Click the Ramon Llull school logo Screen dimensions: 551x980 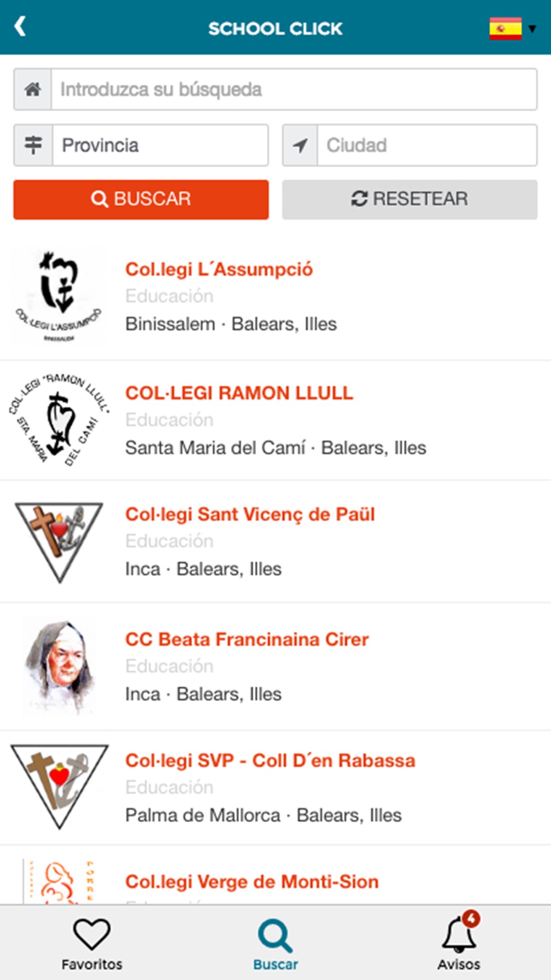pyautogui.click(x=59, y=420)
